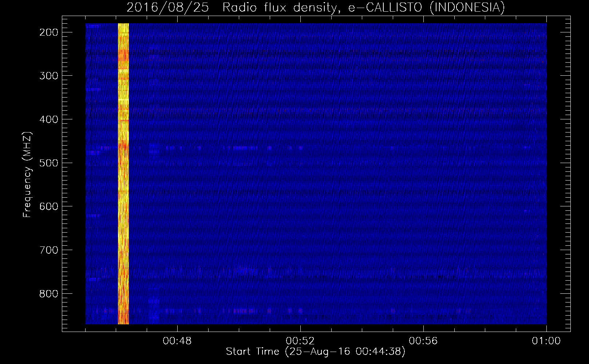Screen dimensions: 589x364
Task: Select the 700 frequency tick label
Action: pos(48,250)
